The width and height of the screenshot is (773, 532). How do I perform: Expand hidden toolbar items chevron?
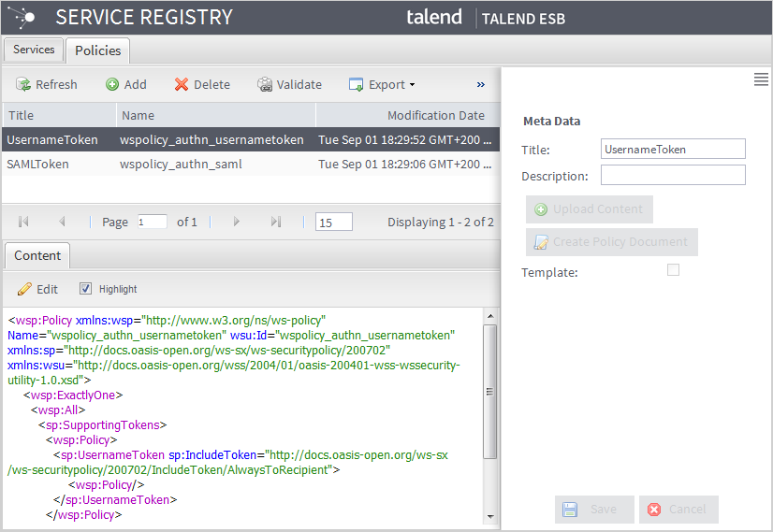point(481,84)
